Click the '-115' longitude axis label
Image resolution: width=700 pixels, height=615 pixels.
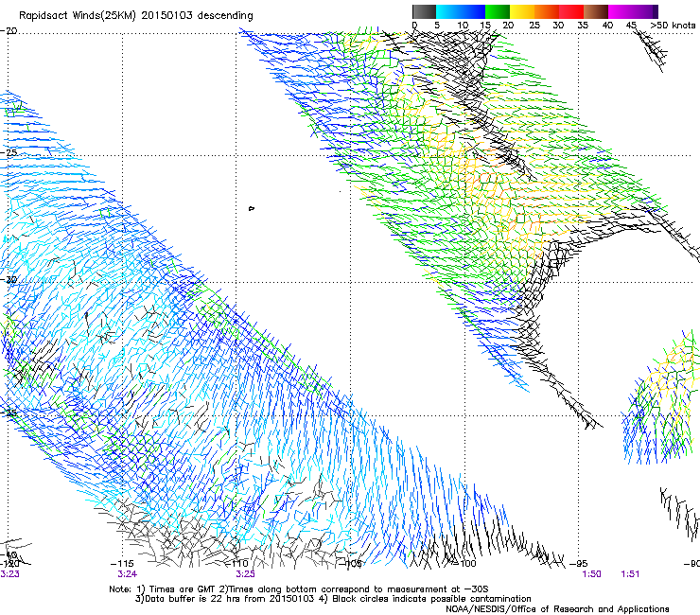122,564
